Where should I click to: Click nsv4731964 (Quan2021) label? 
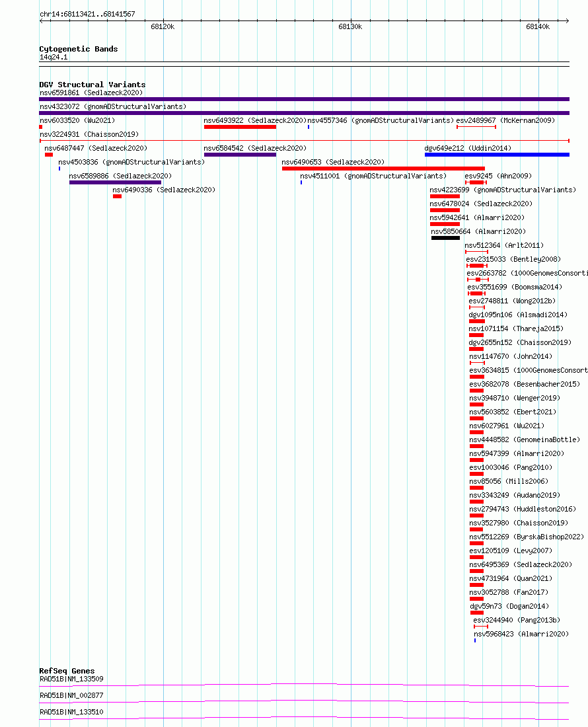click(511, 580)
